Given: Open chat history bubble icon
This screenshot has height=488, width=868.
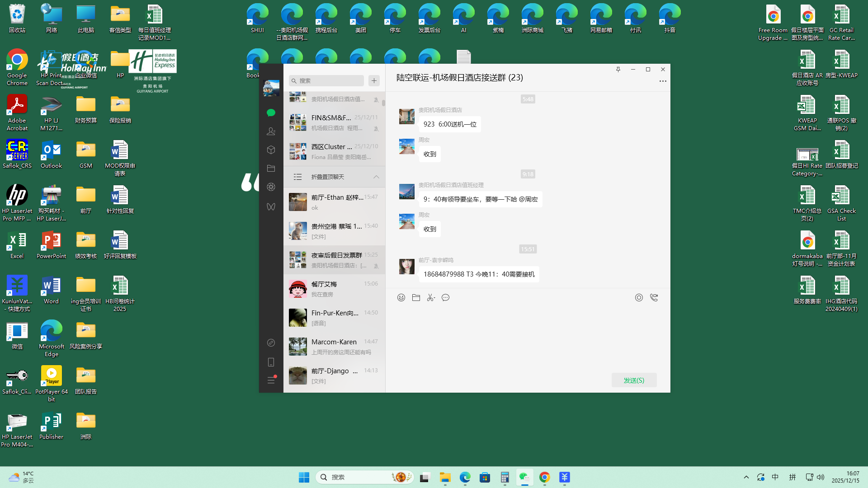Looking at the screenshot, I should [446, 298].
